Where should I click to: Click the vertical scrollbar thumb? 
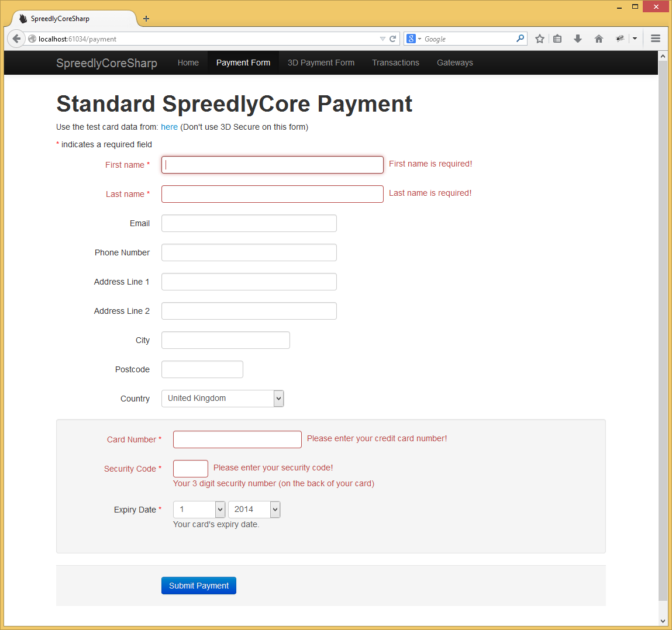point(663,330)
